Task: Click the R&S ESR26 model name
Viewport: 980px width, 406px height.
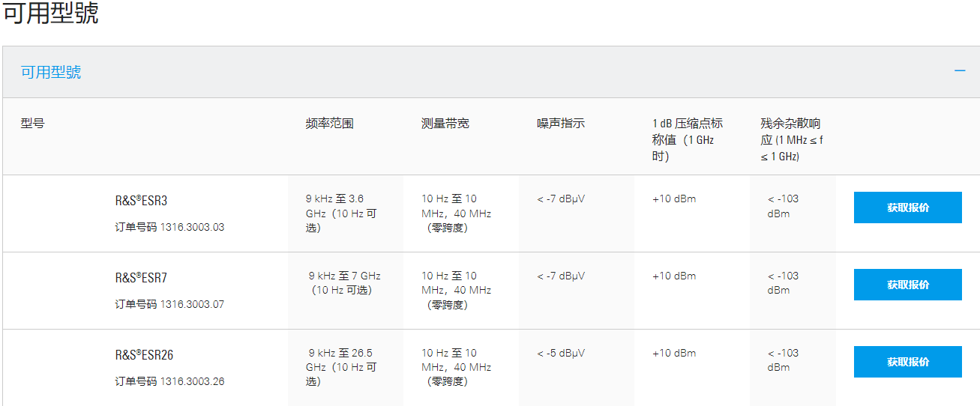Action: click(144, 355)
